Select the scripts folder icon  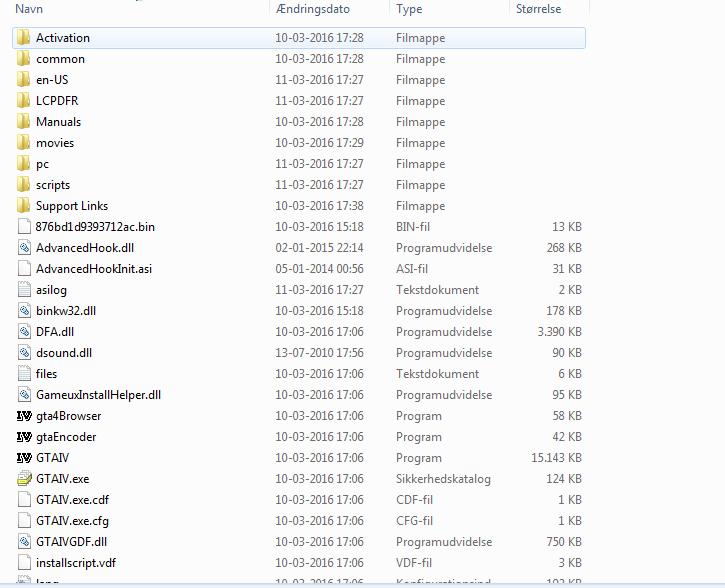click(x=24, y=185)
